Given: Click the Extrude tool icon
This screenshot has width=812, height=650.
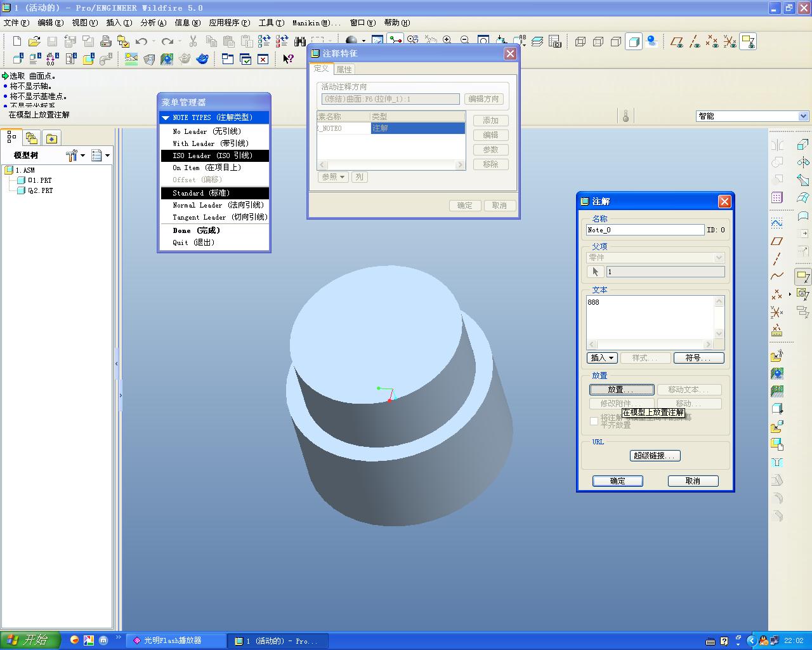Looking at the screenshot, I should [x=802, y=145].
